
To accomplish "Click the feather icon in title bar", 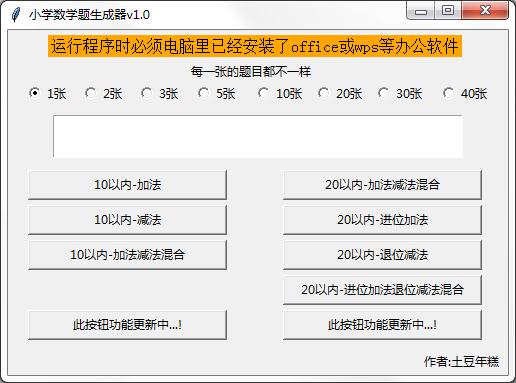I will pyautogui.click(x=16, y=14).
